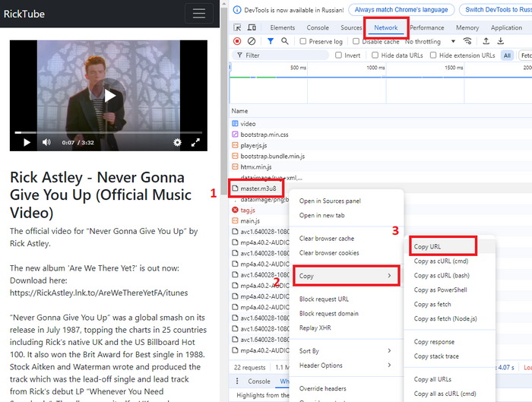Toggle the network filter funnel icon
The width and height of the screenshot is (532, 402).
(271, 41)
